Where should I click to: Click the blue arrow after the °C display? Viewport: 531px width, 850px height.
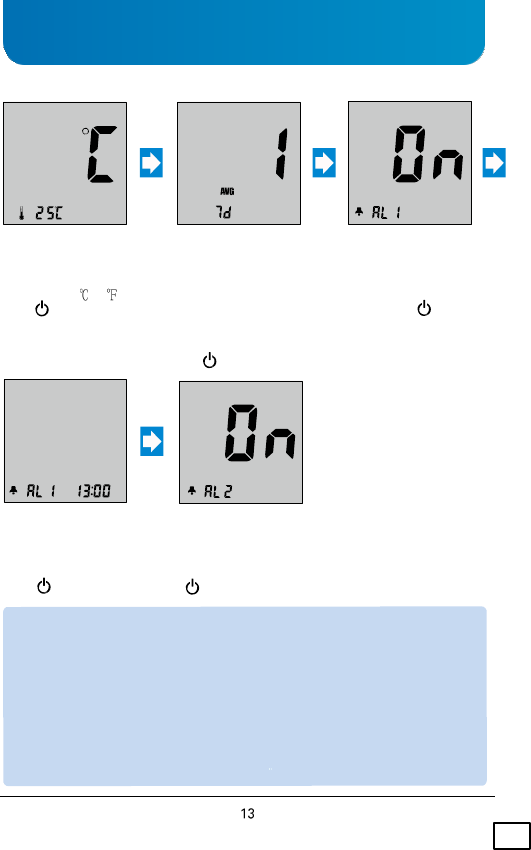coord(151,163)
